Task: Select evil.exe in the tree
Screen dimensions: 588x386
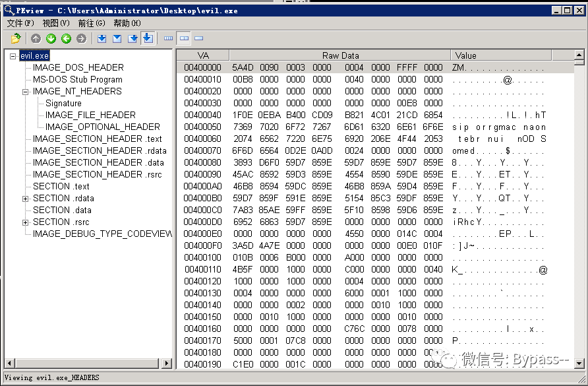Action: [34, 56]
